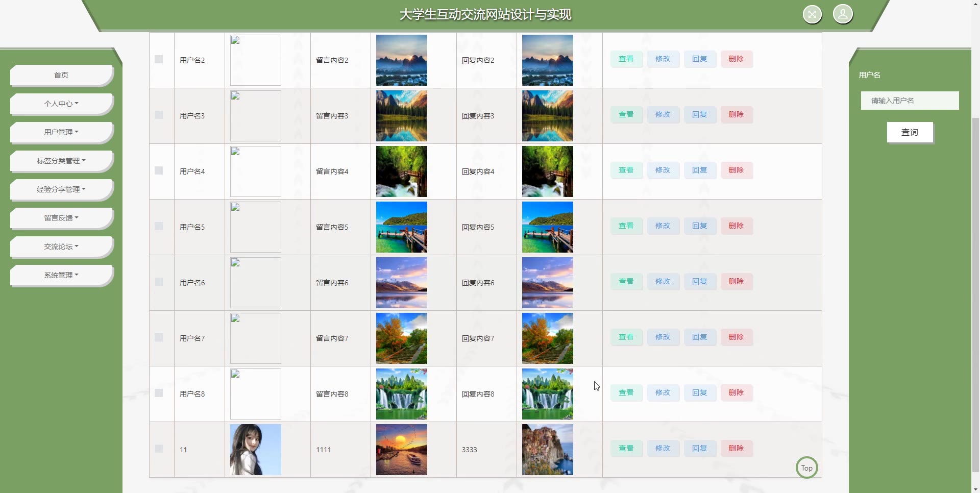The width and height of the screenshot is (980, 493).
Task: Tick the checkbox for 用户名5 row
Action: [x=159, y=226]
